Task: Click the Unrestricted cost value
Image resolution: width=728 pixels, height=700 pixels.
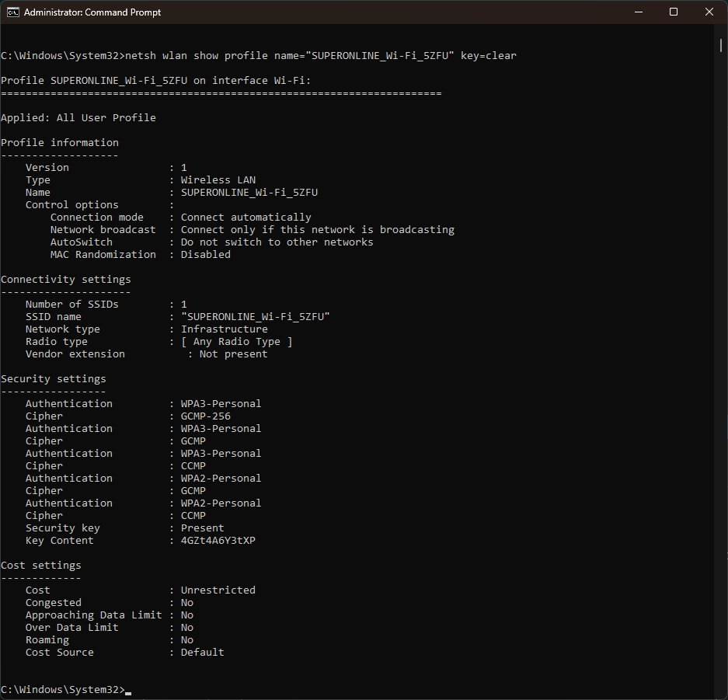Action: click(218, 590)
